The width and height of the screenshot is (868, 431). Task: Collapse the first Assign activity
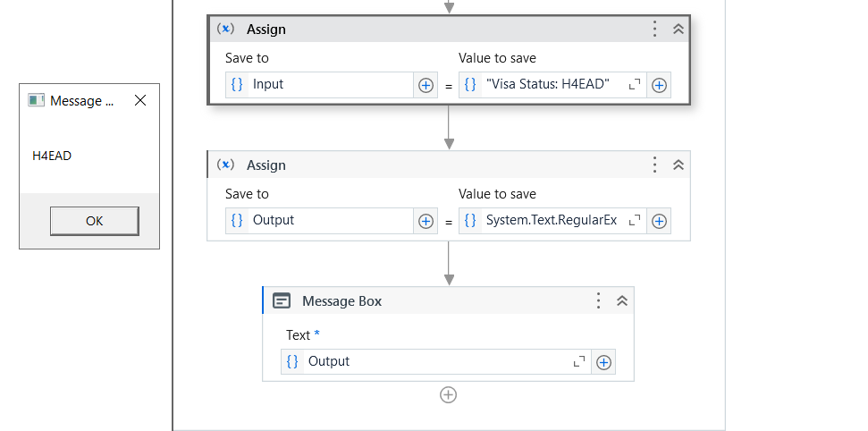tap(678, 29)
